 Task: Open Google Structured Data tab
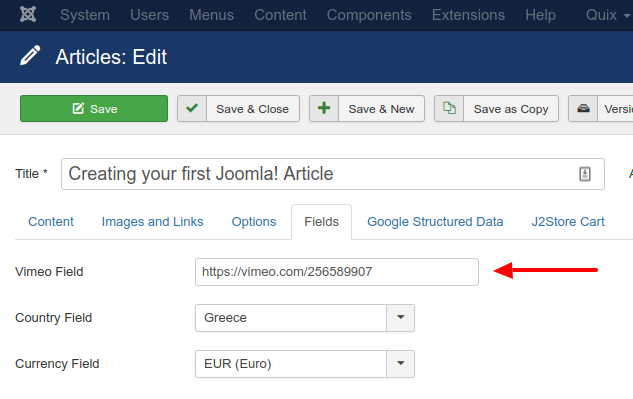435,222
